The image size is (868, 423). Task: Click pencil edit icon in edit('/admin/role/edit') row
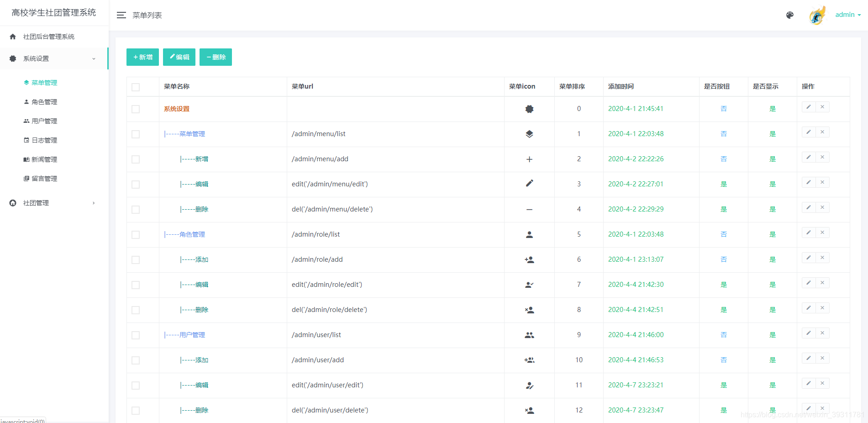(809, 283)
